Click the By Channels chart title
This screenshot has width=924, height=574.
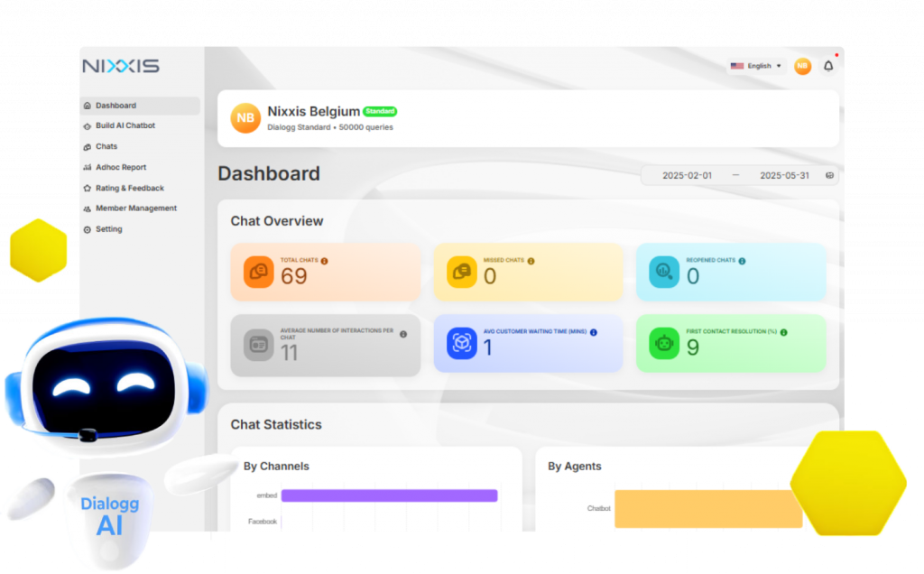(x=276, y=467)
